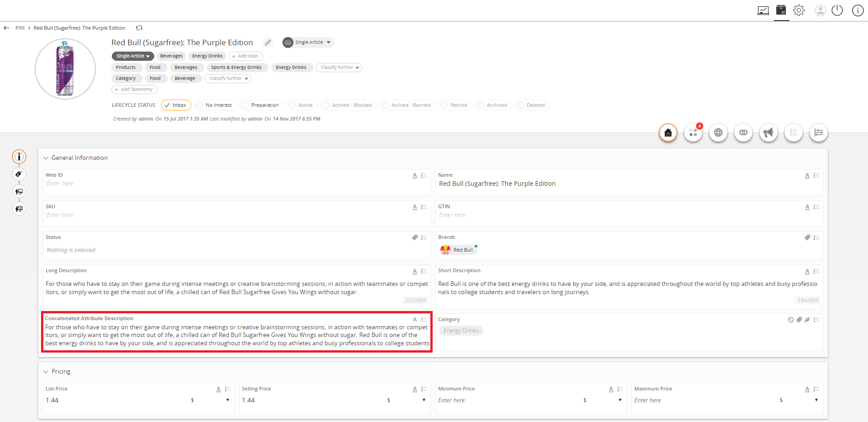Click the power logout icon
The width and height of the screenshot is (868, 422).
837,10
